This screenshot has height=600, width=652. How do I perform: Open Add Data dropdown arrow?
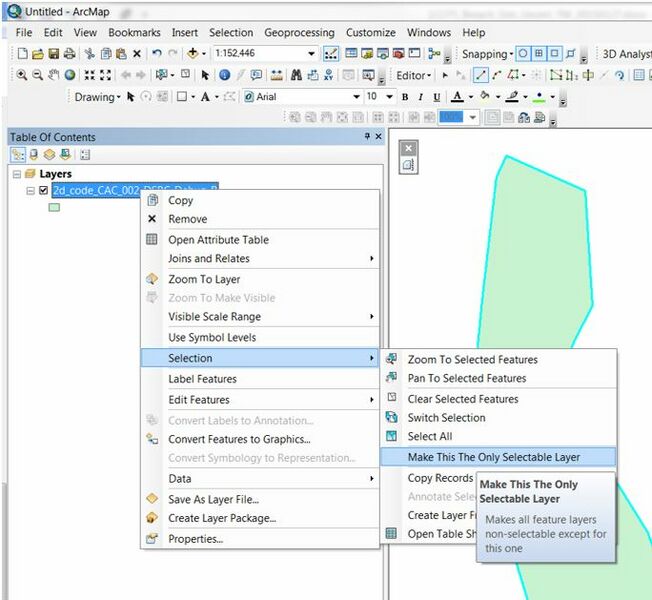click(204, 54)
